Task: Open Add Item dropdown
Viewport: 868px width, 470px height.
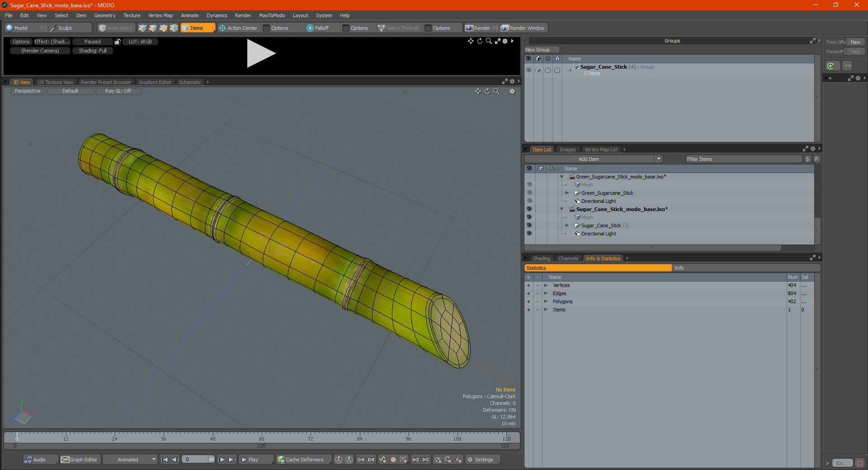Action: click(x=659, y=159)
